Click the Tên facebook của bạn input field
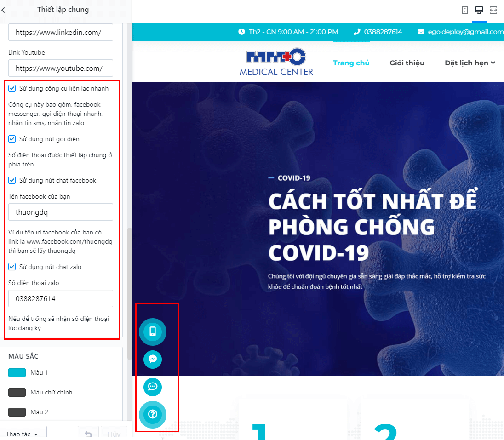504x440 pixels. coord(61,212)
